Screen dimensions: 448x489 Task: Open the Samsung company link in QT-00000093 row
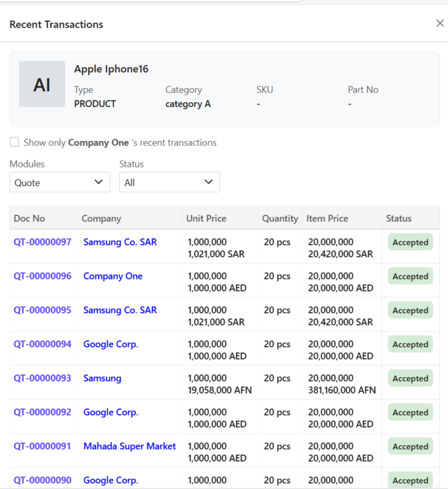(102, 378)
